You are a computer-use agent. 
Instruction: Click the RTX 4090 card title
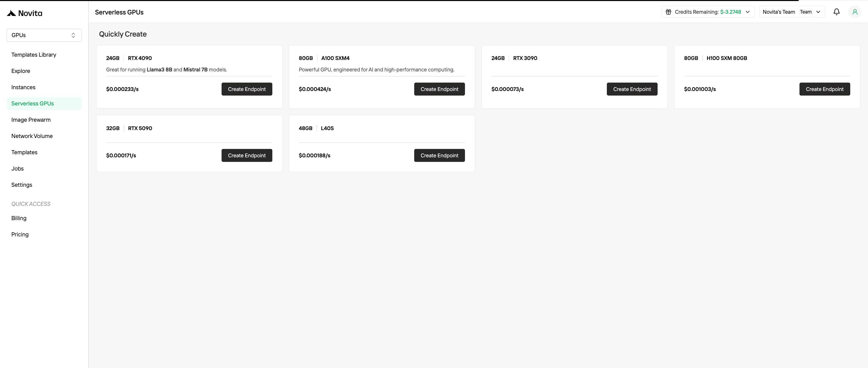coord(140,58)
